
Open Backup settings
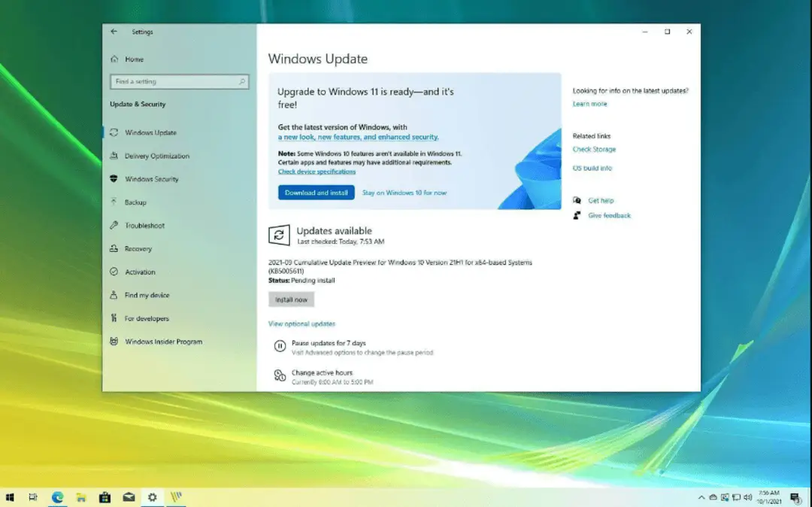(x=135, y=202)
